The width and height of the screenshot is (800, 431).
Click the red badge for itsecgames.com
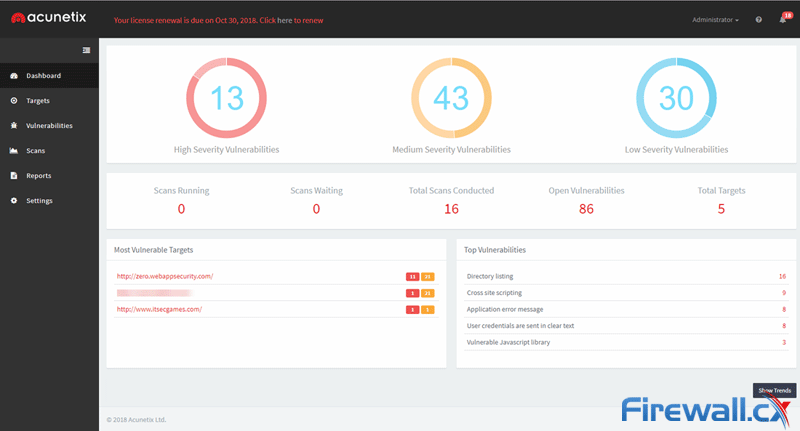pos(412,310)
